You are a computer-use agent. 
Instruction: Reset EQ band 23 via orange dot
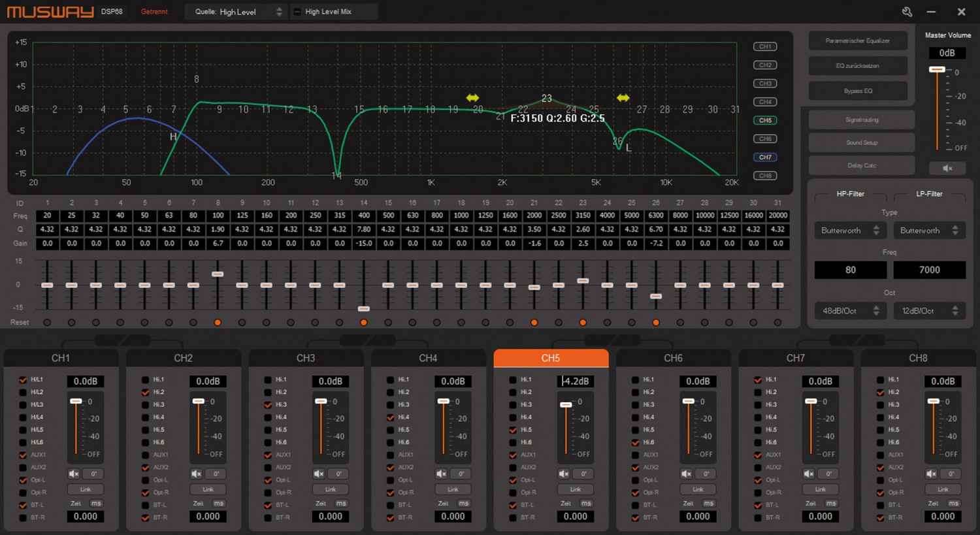[583, 323]
